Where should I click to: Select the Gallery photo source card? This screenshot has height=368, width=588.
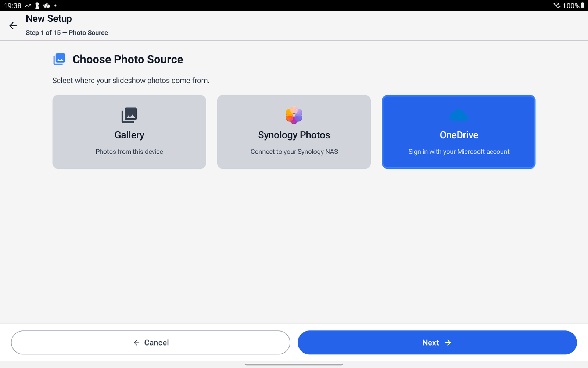tap(129, 132)
